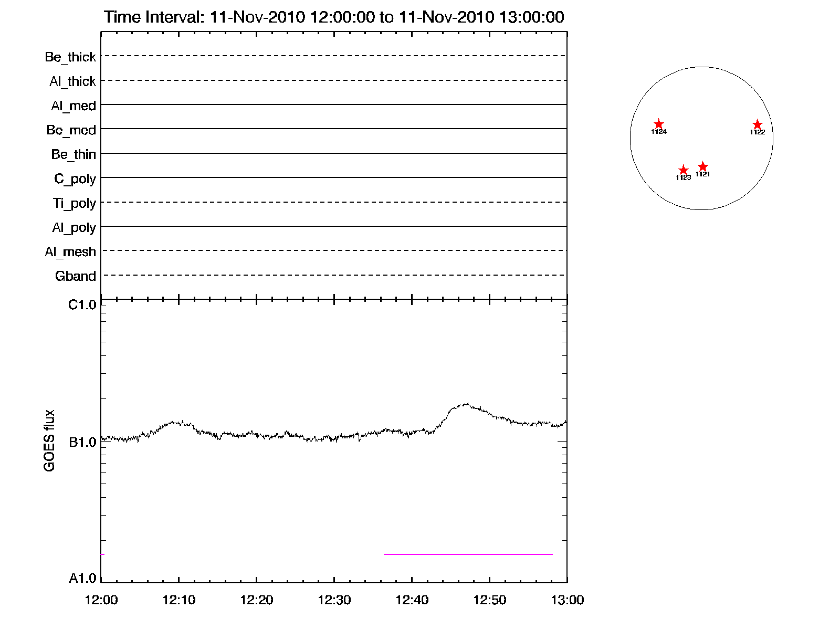The height and width of the screenshot is (630, 840).
Task: Click the Time Interval title text
Action: coord(334,17)
